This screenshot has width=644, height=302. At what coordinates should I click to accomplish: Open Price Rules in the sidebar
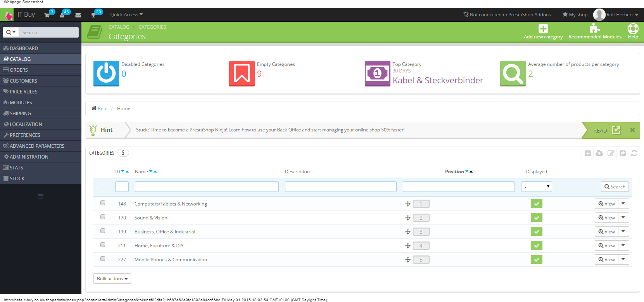tap(41, 92)
